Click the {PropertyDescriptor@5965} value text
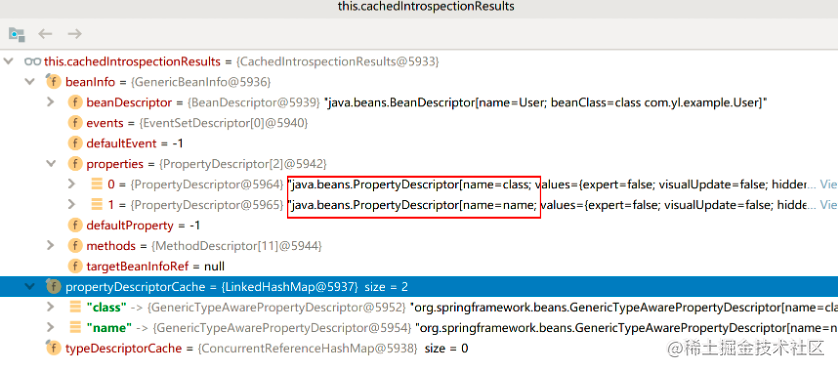This screenshot has height=371, width=838. click(x=207, y=205)
